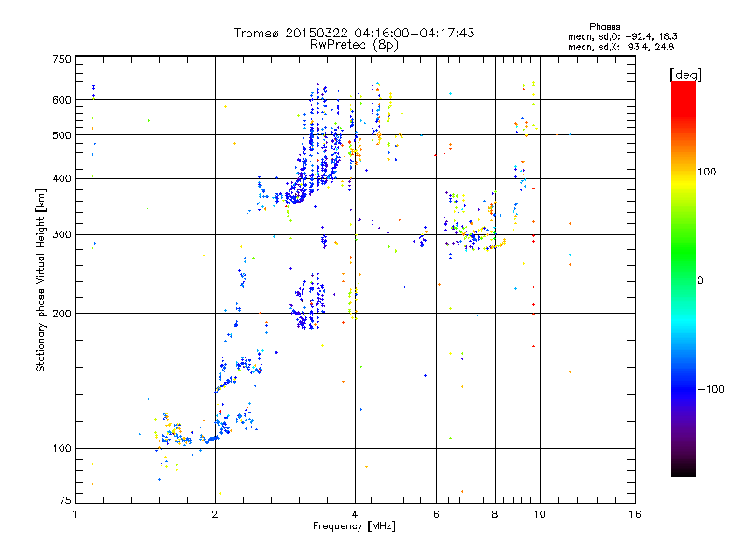Screen dimensions: 747x560
Task: Click the y-axis tick label '75'
Action: click(x=65, y=500)
